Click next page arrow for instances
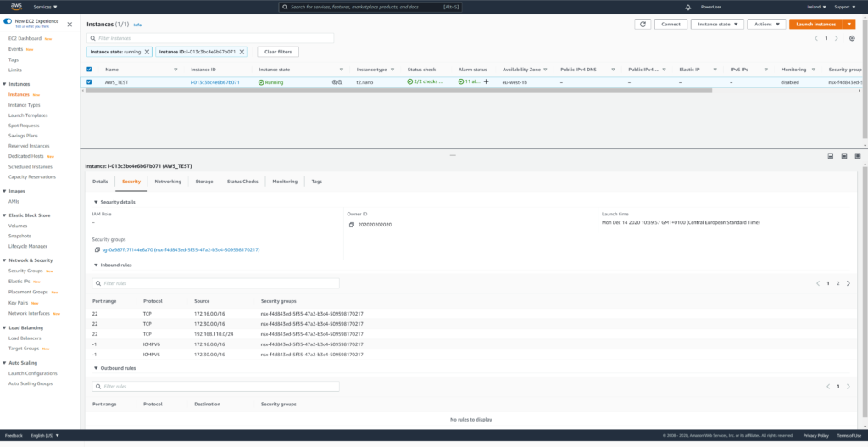Image resolution: width=868 pixels, height=447 pixels. pyautogui.click(x=837, y=38)
